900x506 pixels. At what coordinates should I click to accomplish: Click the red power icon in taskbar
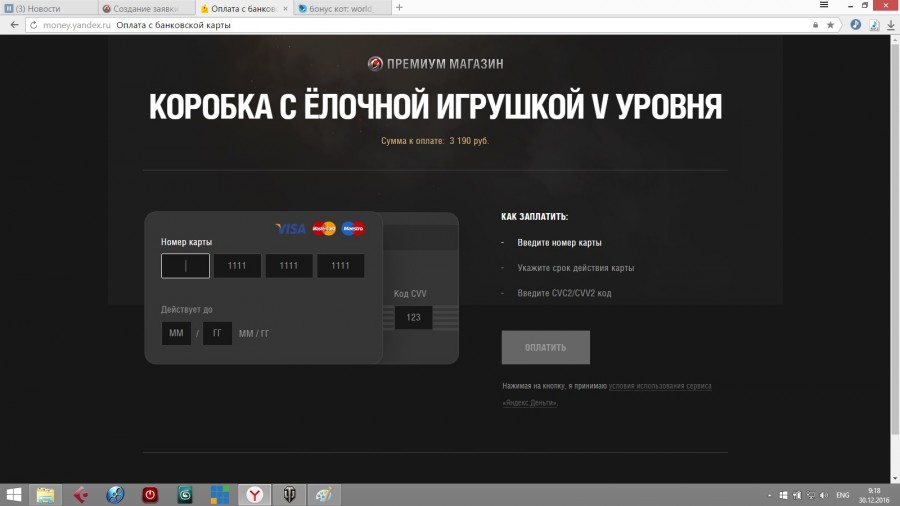(x=150, y=494)
